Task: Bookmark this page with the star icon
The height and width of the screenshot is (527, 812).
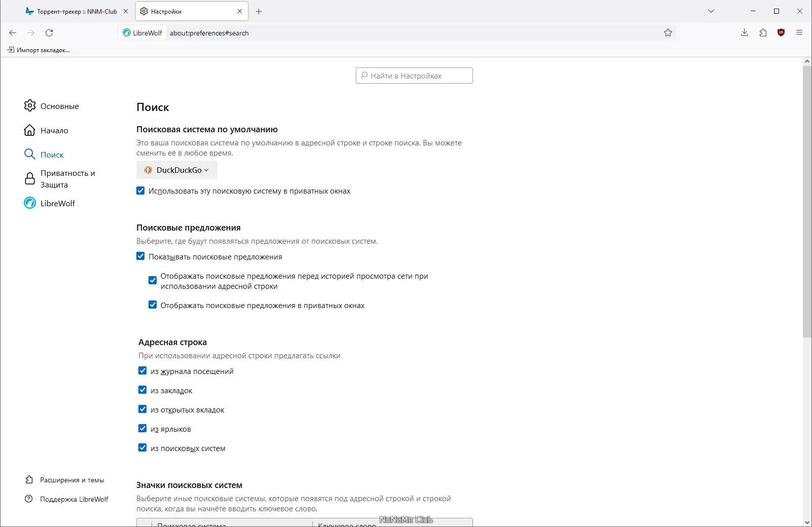Action: point(668,33)
